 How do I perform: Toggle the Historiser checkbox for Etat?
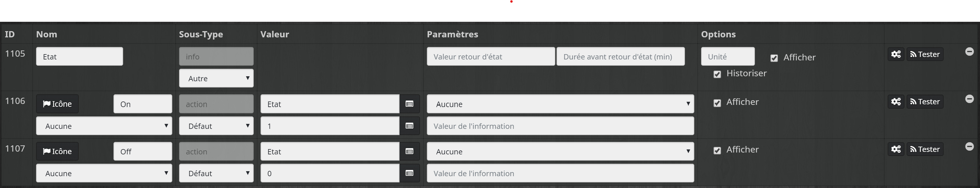[717, 74]
